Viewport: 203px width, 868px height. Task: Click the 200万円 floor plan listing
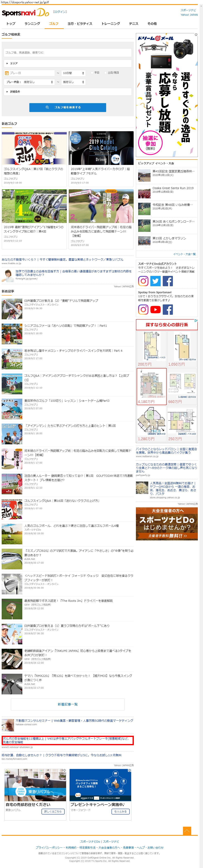pos(152,349)
